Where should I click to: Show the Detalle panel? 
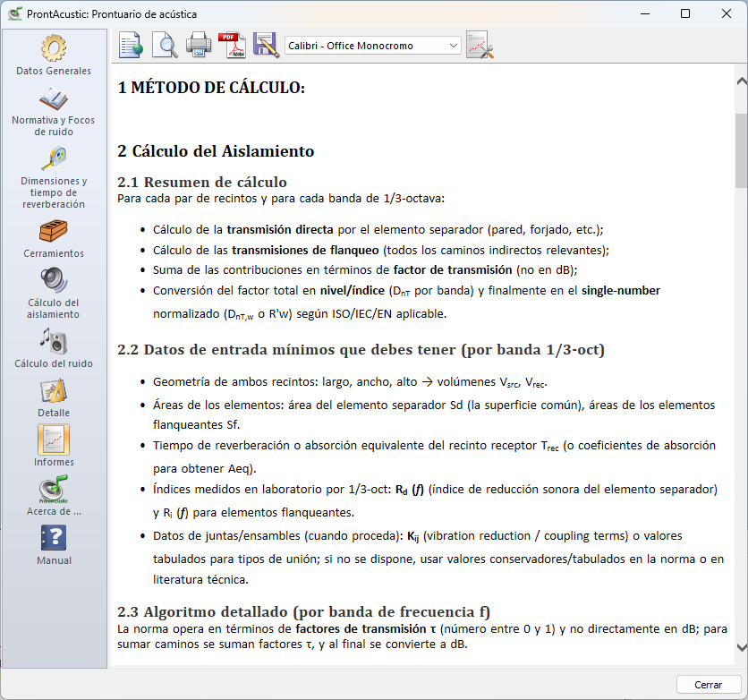(54, 397)
